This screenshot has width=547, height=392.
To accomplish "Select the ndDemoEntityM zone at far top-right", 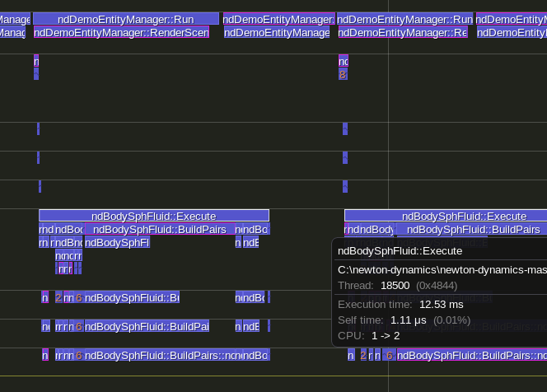I will [511, 19].
